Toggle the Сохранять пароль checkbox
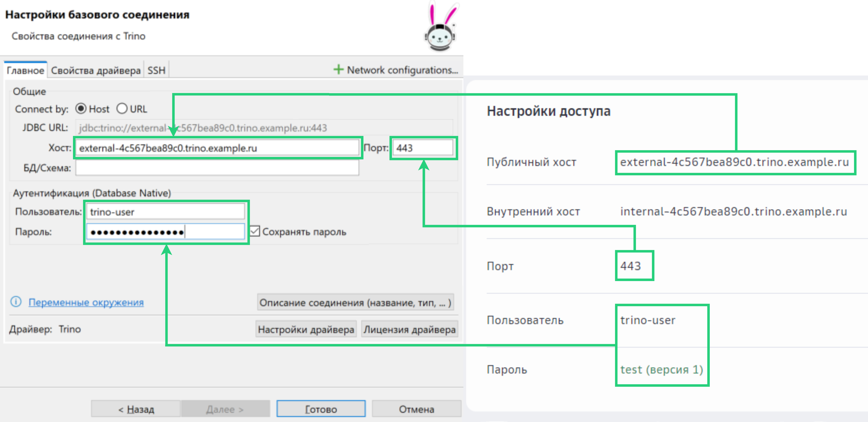This screenshot has height=422, width=868. tap(255, 231)
